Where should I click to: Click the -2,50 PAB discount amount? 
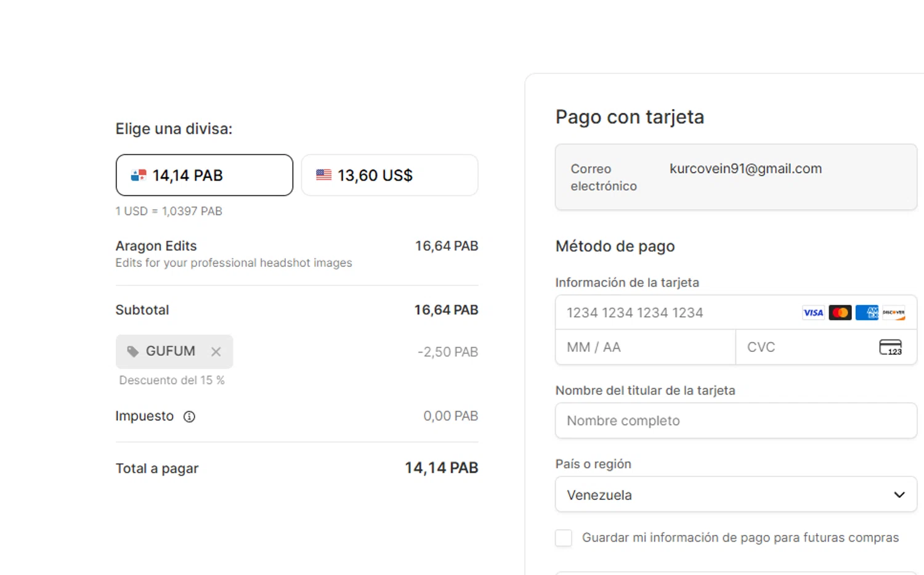click(x=448, y=352)
